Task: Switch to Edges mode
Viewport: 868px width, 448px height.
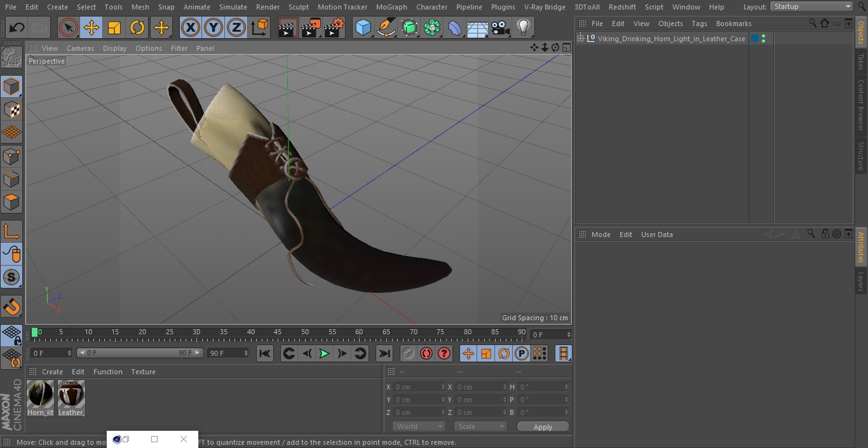Action: point(11,179)
